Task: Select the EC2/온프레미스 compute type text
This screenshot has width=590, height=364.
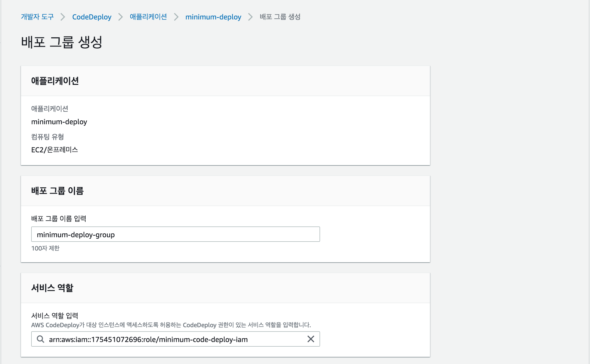Action: [54, 150]
